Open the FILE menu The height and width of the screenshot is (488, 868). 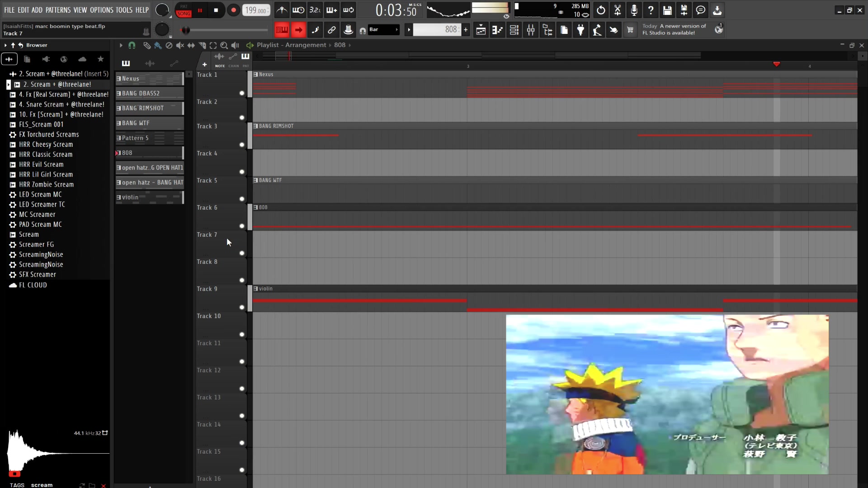pyautogui.click(x=9, y=10)
